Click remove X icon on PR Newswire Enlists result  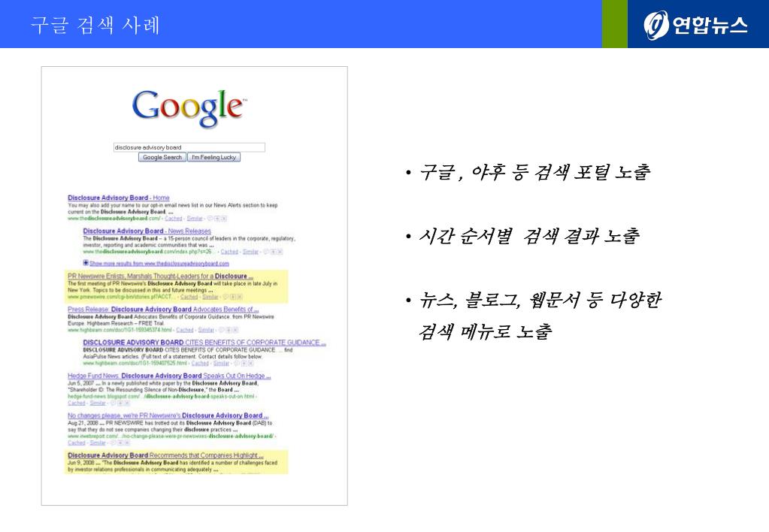[241, 297]
